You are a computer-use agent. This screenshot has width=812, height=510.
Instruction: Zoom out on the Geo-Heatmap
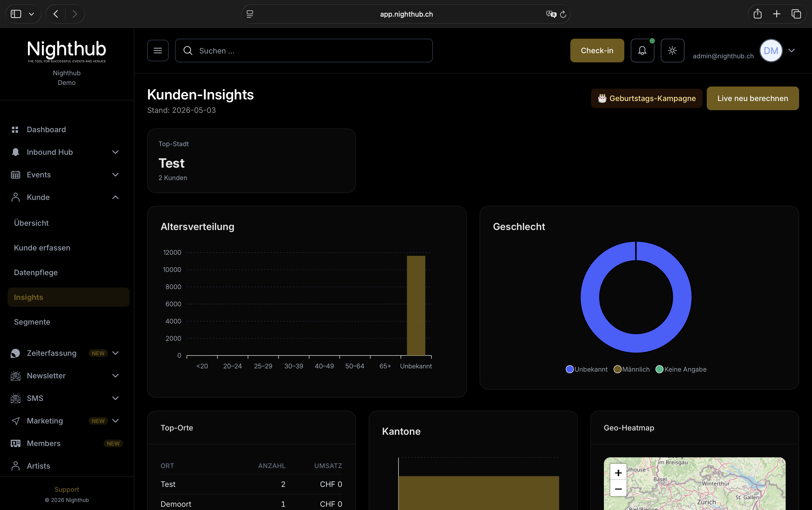point(618,489)
